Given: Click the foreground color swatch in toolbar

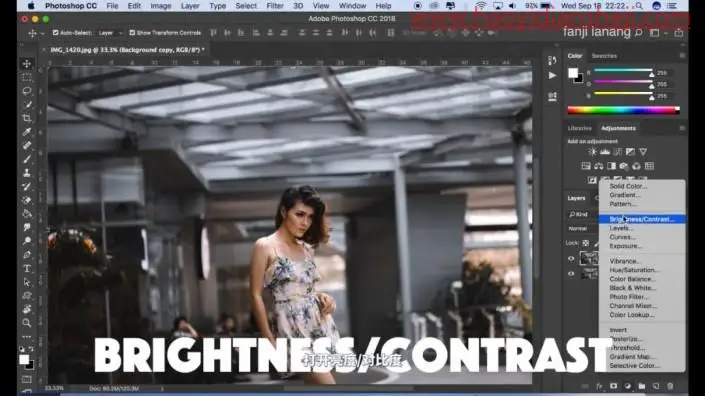Looking at the screenshot, I should (x=24, y=359).
